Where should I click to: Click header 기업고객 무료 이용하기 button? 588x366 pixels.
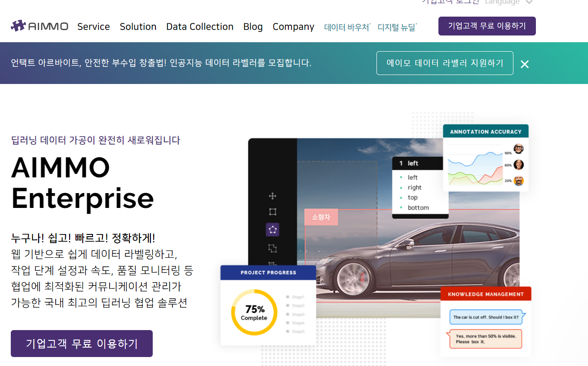pyautogui.click(x=487, y=26)
